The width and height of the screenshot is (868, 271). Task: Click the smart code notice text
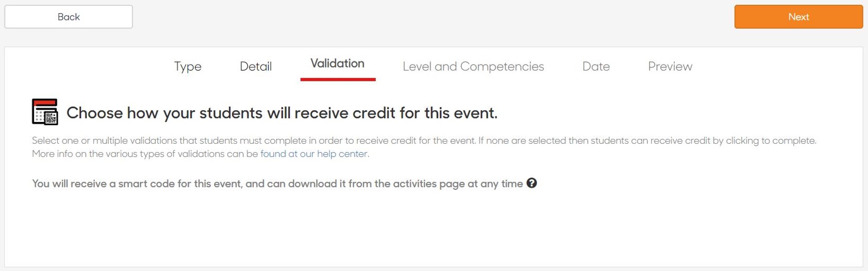pos(277,184)
